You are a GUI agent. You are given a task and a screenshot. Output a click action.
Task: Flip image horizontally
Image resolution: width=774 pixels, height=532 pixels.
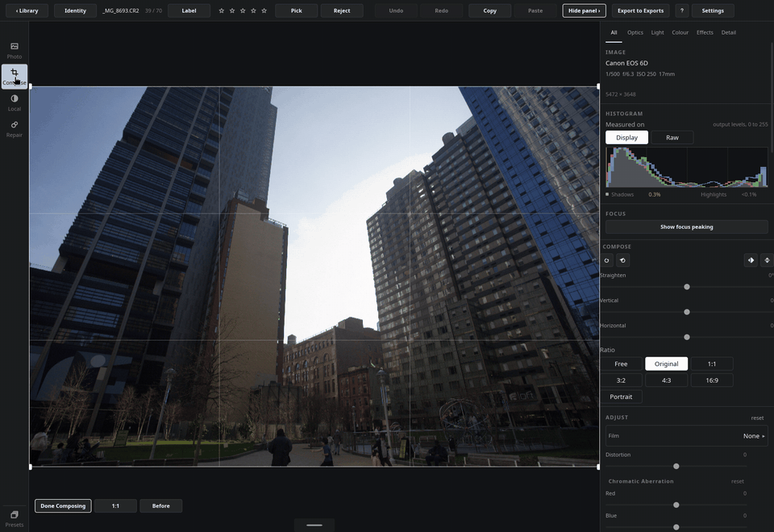(751, 260)
